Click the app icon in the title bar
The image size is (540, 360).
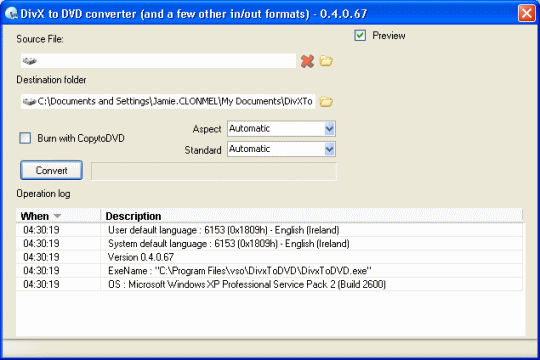11,14
